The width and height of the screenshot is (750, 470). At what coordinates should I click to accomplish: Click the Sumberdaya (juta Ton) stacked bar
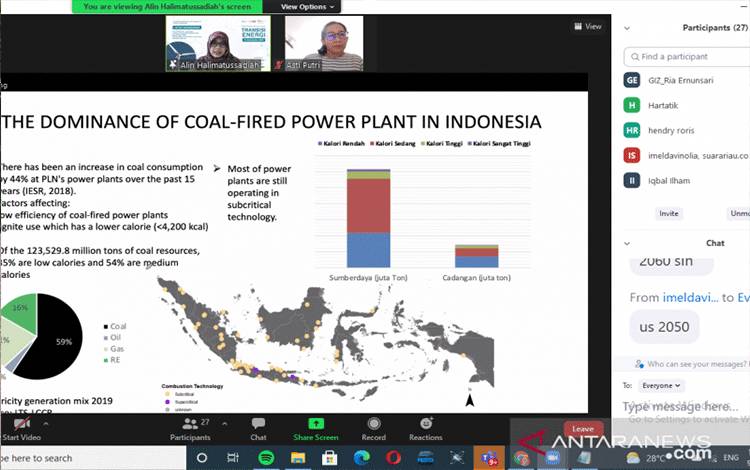[x=368, y=218]
